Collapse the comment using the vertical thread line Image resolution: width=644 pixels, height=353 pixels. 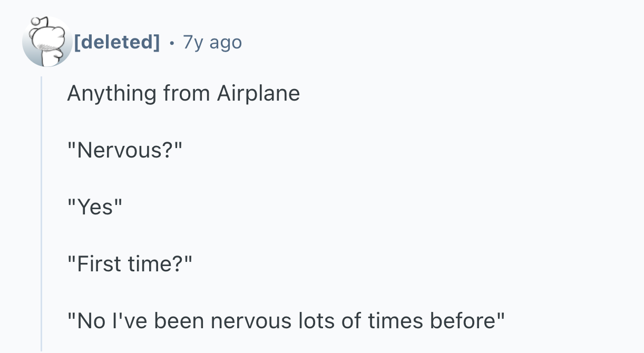click(x=41, y=211)
